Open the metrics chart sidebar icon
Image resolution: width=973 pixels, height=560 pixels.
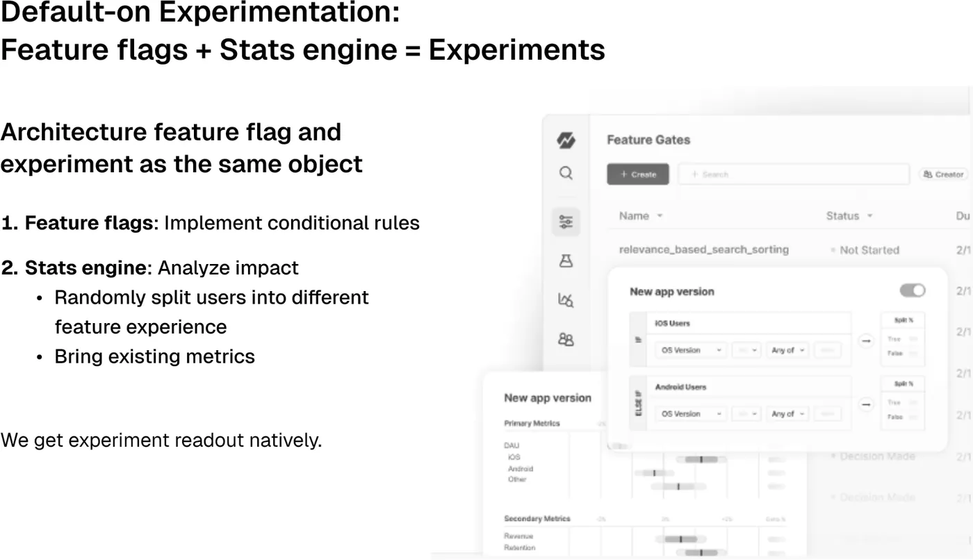566,300
